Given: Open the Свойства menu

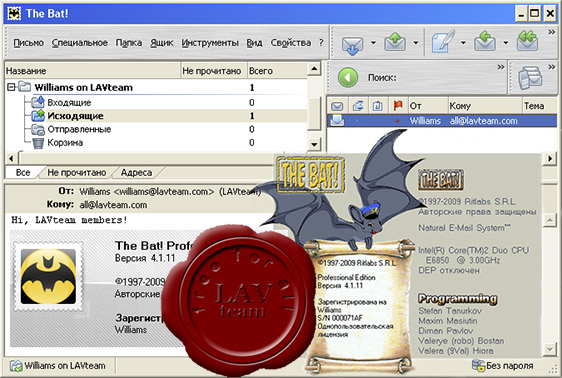Looking at the screenshot, I should click(x=291, y=43).
